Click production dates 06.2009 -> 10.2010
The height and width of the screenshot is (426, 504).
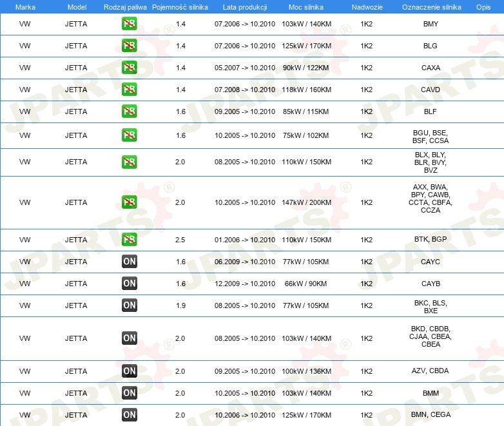click(x=245, y=262)
